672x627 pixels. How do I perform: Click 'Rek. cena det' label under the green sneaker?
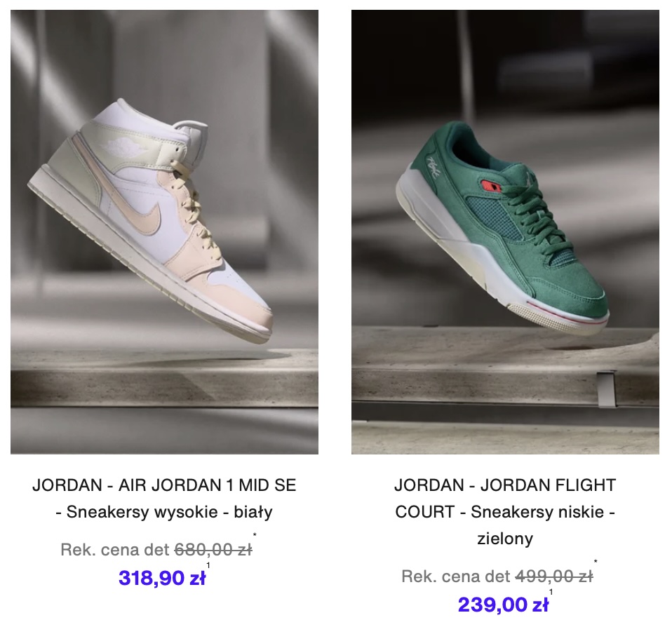click(x=456, y=577)
